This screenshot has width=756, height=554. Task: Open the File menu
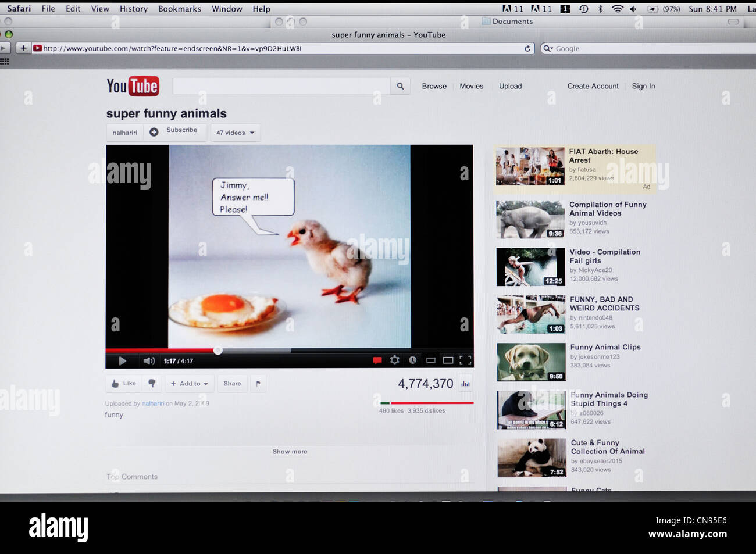(48, 9)
